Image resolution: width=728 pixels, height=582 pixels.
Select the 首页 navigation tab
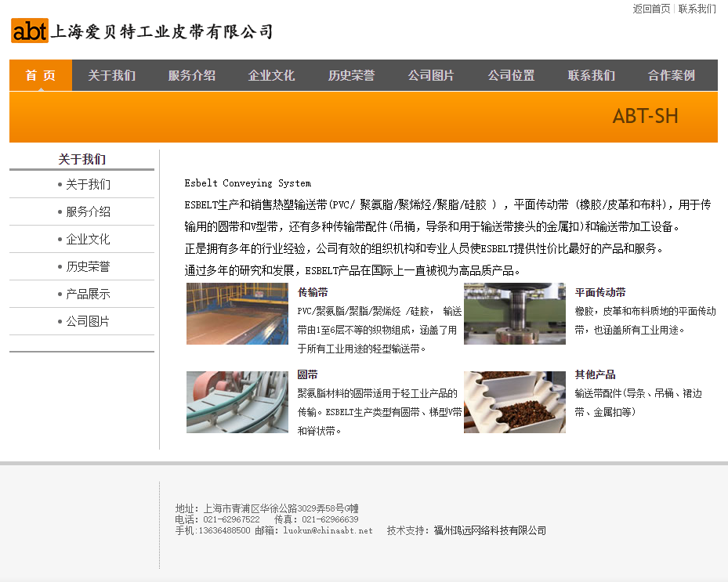tap(41, 75)
